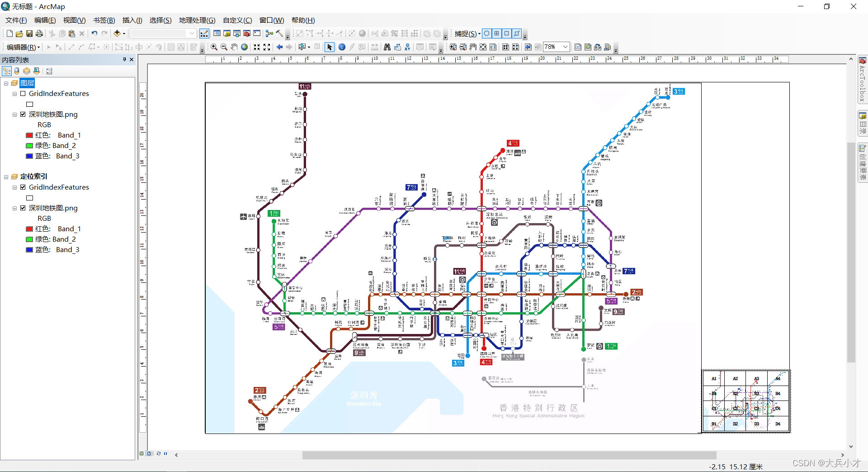Image resolution: width=868 pixels, height=472 pixels.
Task: Select the Zoom Out tool
Action: click(x=224, y=47)
